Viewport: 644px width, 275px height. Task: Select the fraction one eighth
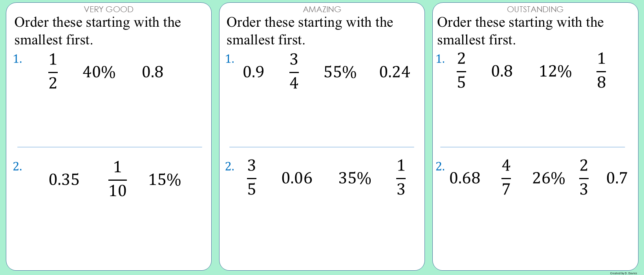click(601, 71)
